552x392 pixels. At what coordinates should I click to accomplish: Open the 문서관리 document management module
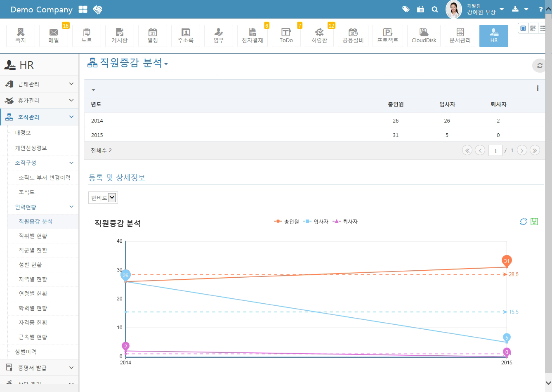460,36
